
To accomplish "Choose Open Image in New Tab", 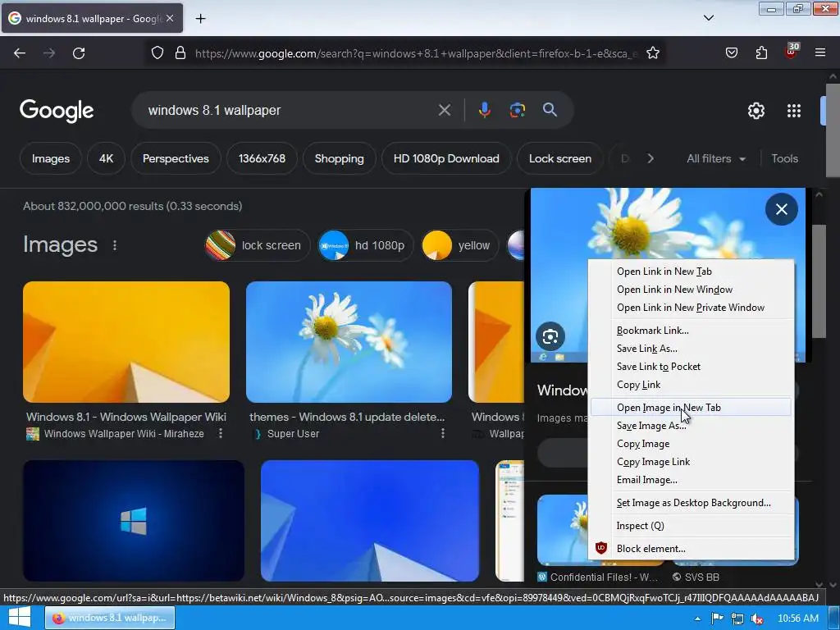I will point(691,408).
